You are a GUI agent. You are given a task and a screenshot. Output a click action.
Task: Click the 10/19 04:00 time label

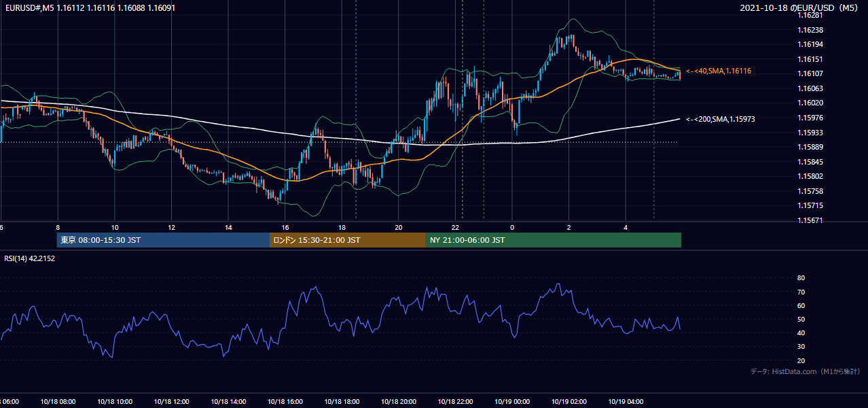625,402
